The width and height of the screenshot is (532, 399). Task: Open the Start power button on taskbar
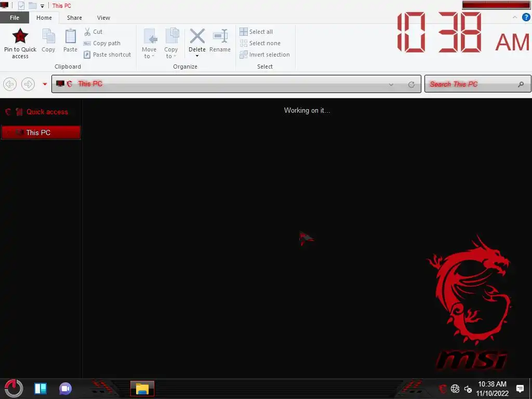pos(14,388)
